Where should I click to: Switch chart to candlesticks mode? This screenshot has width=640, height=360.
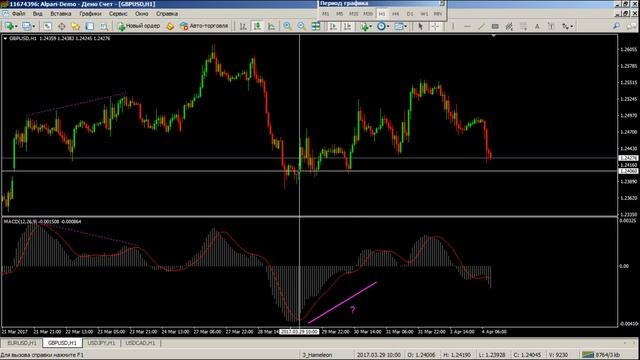pos(258,26)
